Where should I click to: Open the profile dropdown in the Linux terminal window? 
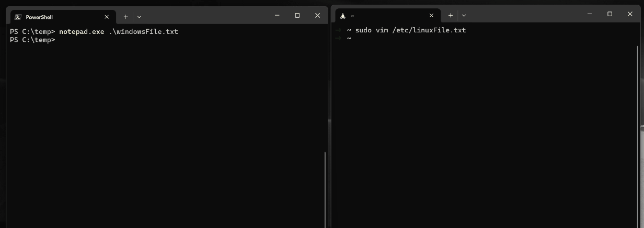464,16
